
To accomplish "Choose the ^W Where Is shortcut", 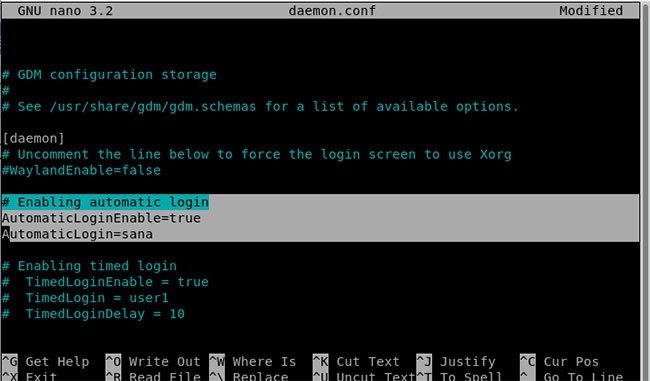I will coord(253,362).
